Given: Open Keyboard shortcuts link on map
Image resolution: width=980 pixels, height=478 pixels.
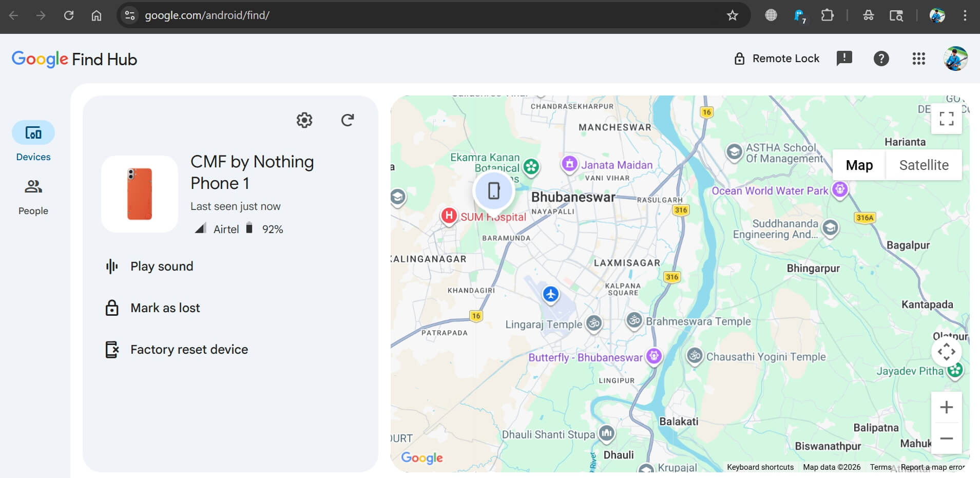Looking at the screenshot, I should coord(760,467).
